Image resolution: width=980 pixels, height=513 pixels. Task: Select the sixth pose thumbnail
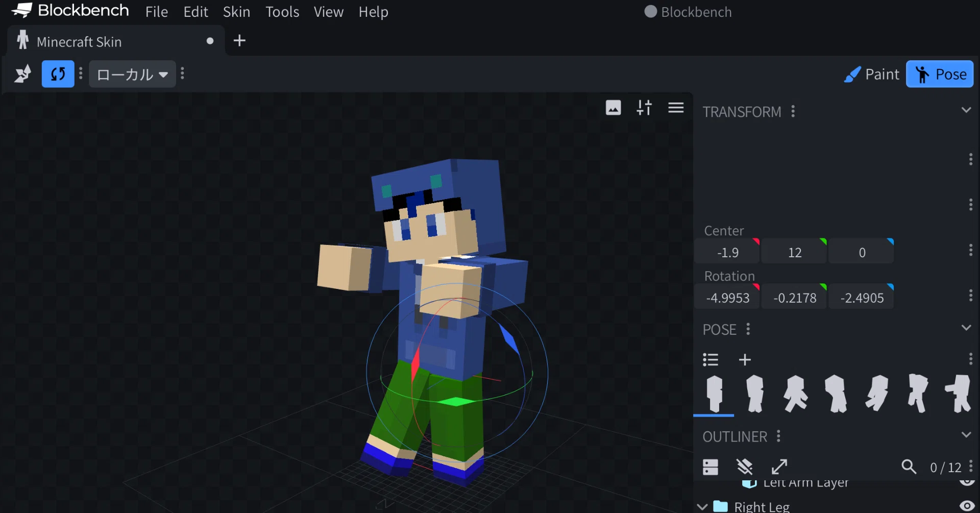[x=918, y=394]
